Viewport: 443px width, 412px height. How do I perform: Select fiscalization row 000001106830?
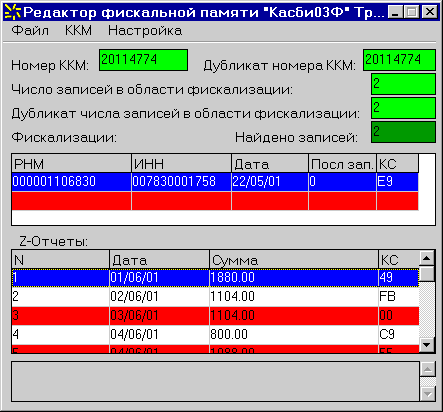point(215,182)
